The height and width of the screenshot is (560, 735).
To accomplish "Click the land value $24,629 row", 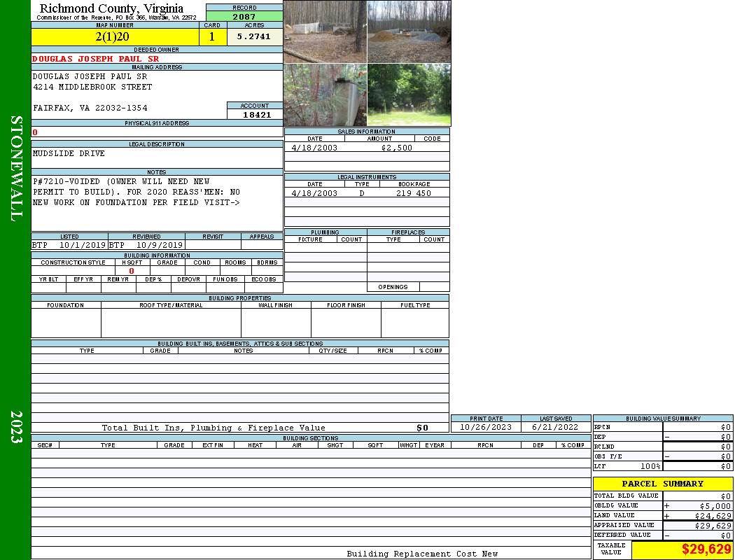I will point(663,515).
